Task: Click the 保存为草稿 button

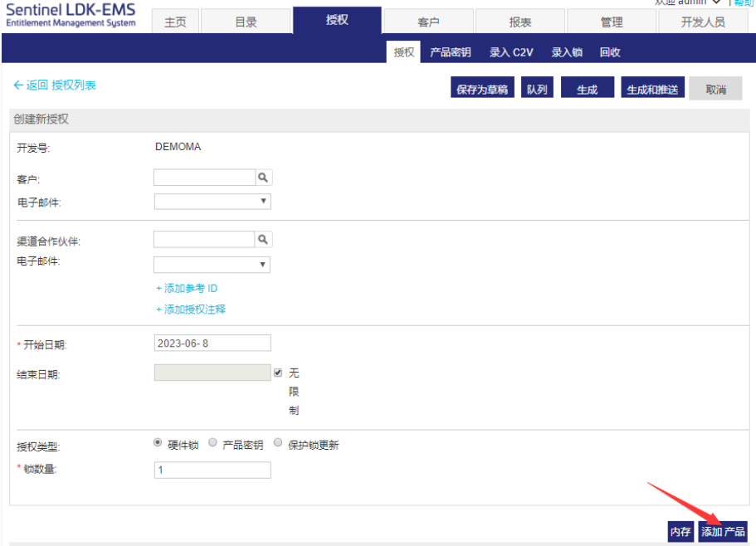Action: point(482,89)
